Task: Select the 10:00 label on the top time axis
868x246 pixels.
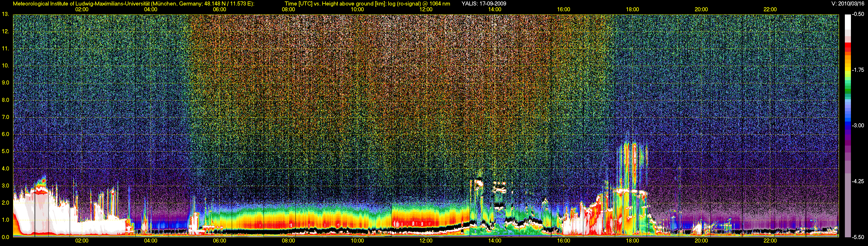Action: (357, 10)
